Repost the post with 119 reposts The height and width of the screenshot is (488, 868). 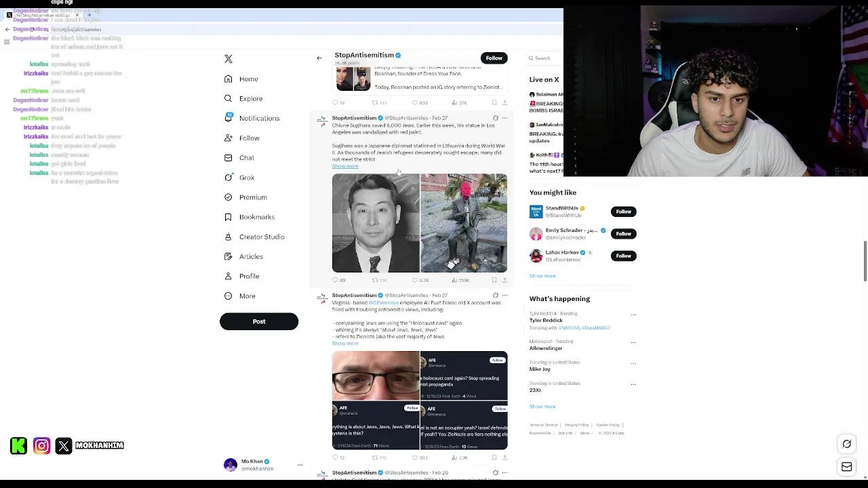[x=379, y=457]
